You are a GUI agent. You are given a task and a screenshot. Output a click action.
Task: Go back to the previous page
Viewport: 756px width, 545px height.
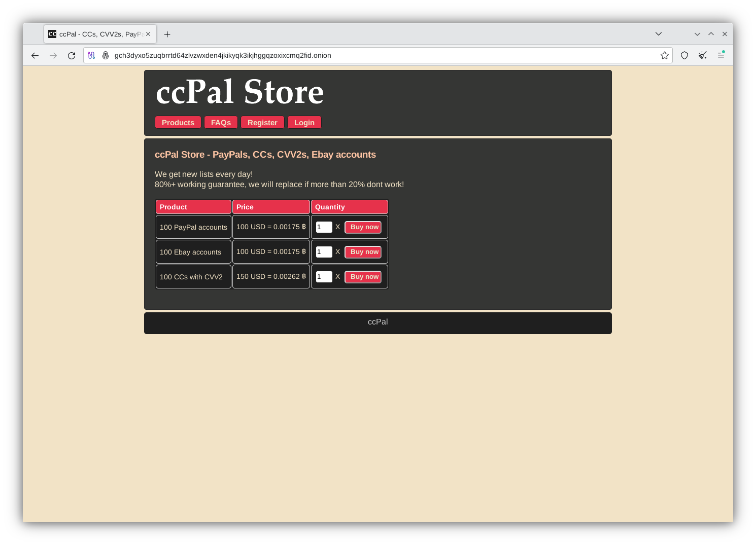[35, 55]
